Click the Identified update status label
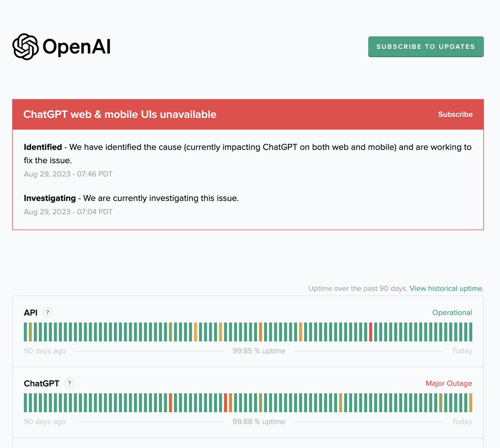 coord(43,147)
